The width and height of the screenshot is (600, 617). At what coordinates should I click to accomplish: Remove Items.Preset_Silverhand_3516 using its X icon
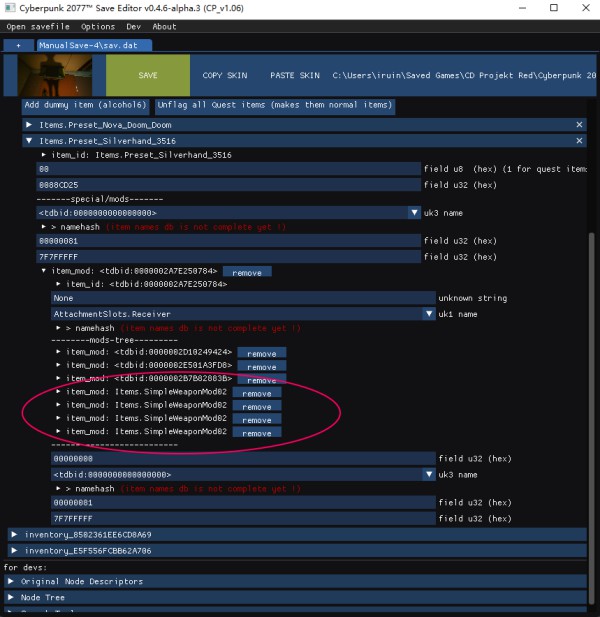[x=579, y=141]
